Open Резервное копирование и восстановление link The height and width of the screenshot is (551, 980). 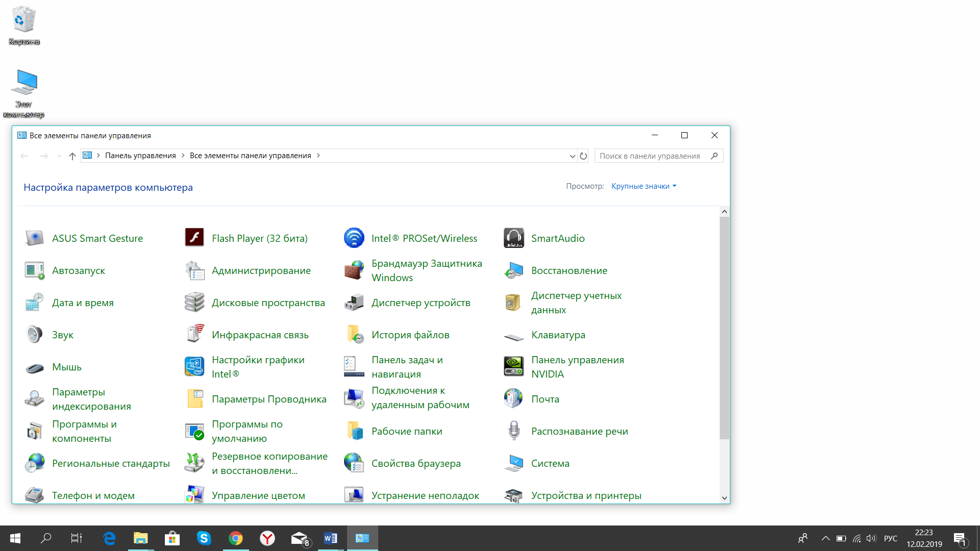point(269,463)
